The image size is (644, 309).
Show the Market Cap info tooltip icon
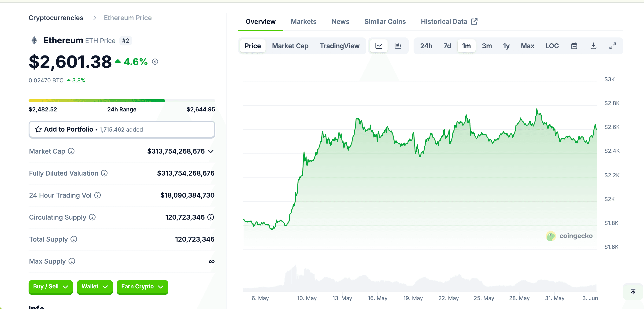click(71, 151)
